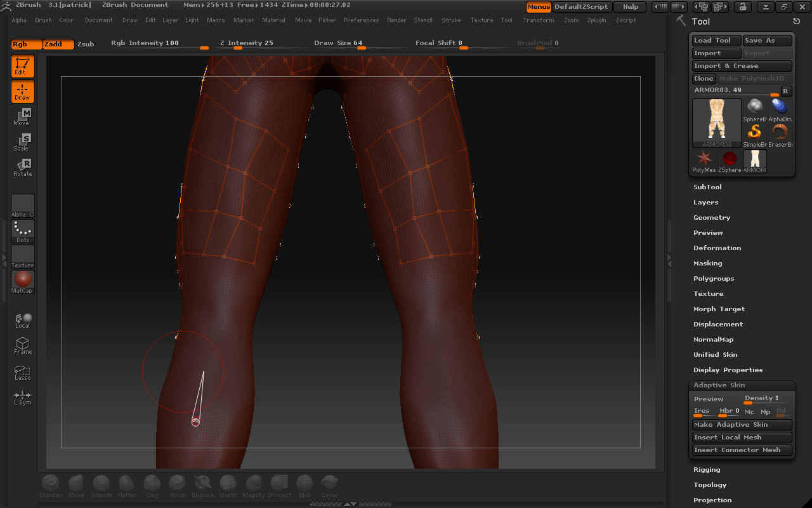Expand the Geometry section
Image resolution: width=812 pixels, height=508 pixels.
click(x=712, y=218)
